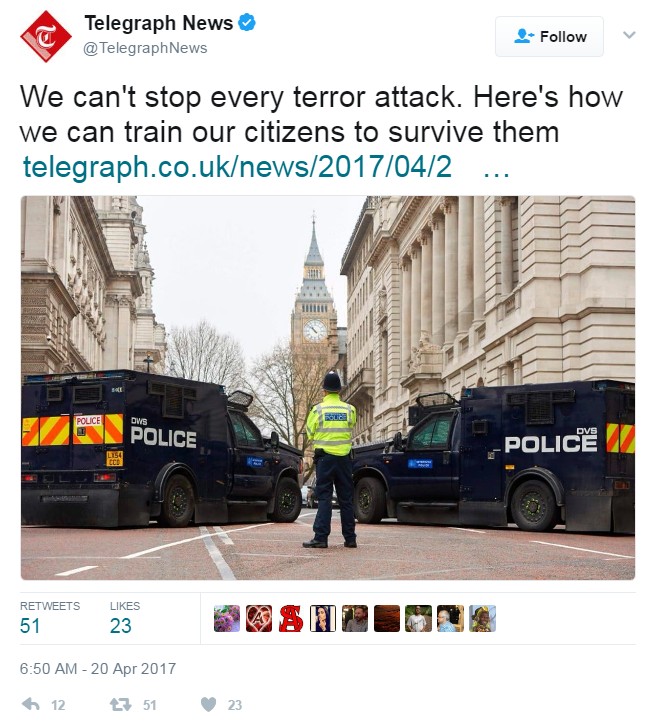Click the Telegraph News red diamond avatar
The height and width of the screenshot is (726, 652).
click(45, 37)
